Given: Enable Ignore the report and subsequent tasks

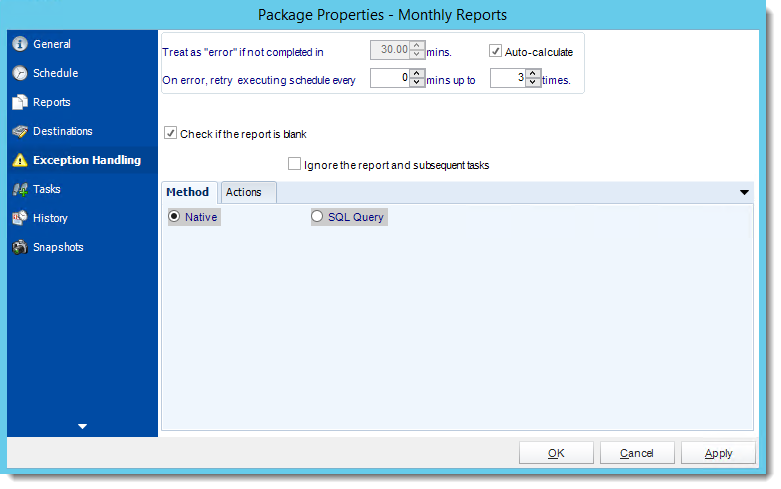Looking at the screenshot, I should pos(294,164).
